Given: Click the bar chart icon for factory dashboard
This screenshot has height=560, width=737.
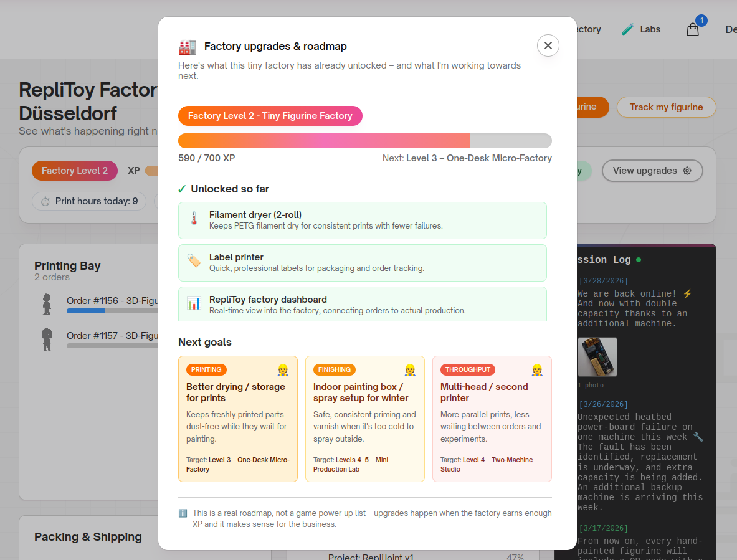Looking at the screenshot, I should 195,304.
